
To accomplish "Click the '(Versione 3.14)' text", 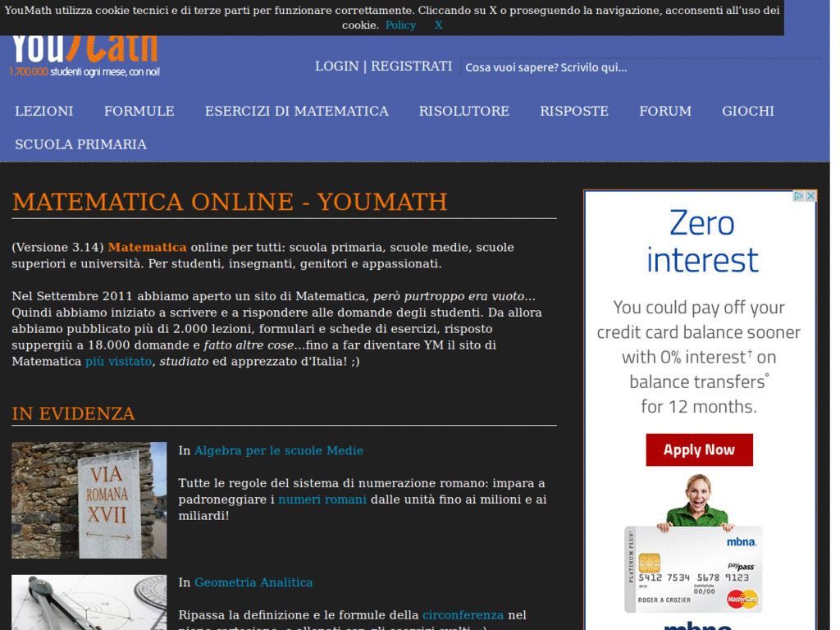I will (x=58, y=248).
